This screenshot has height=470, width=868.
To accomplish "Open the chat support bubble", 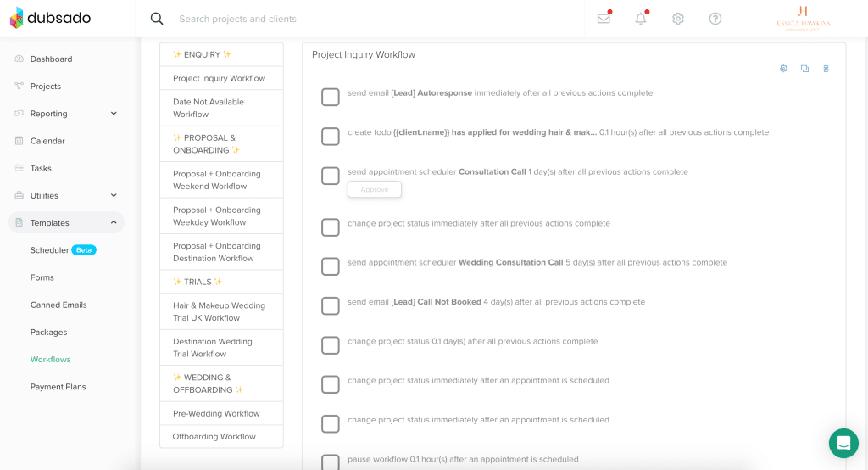I will pyautogui.click(x=843, y=444).
